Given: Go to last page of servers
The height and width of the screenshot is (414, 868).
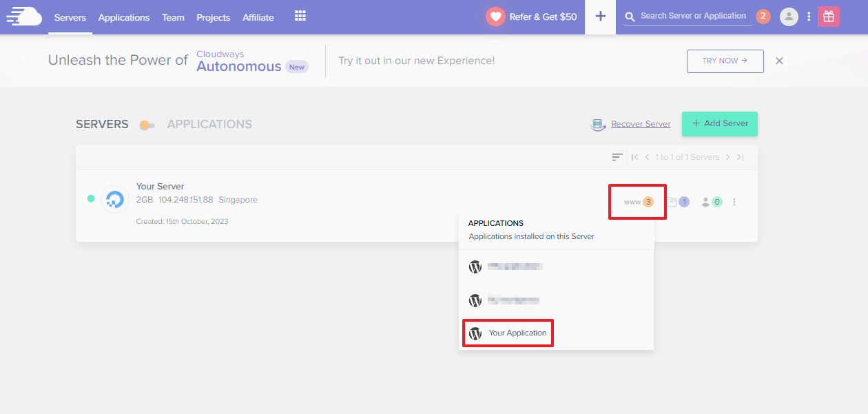Looking at the screenshot, I should click(x=740, y=157).
